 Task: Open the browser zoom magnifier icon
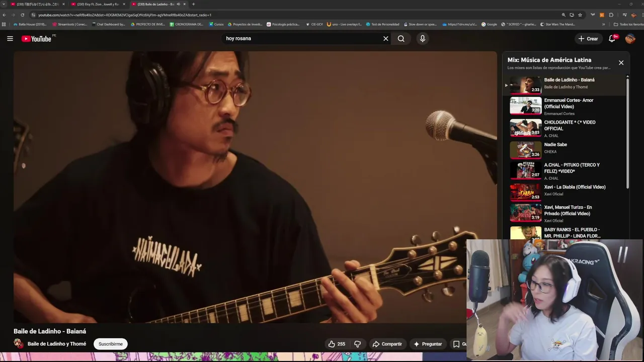click(x=563, y=15)
